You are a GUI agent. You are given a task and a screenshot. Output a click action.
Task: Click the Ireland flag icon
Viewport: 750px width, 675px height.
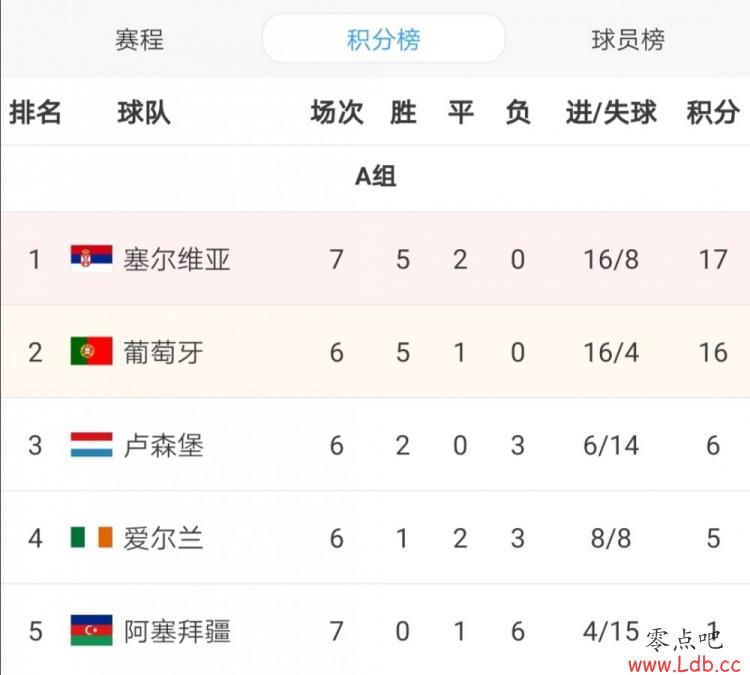pyautogui.click(x=91, y=537)
